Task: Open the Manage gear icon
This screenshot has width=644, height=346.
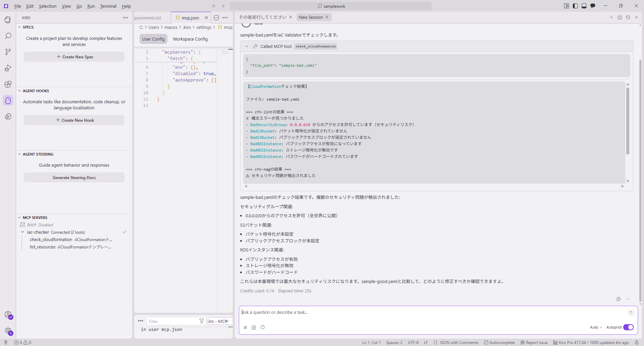Action: point(8,331)
